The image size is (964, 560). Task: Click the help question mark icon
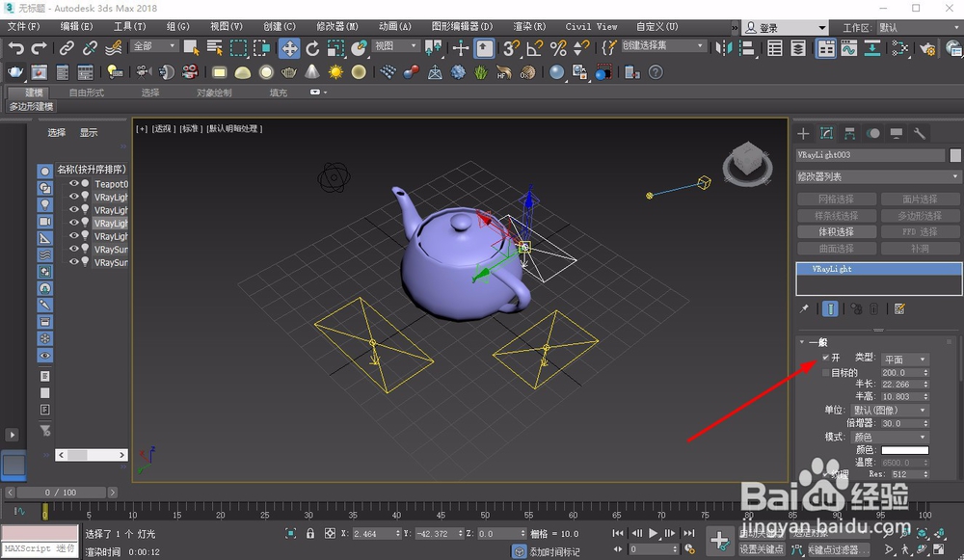click(x=656, y=72)
